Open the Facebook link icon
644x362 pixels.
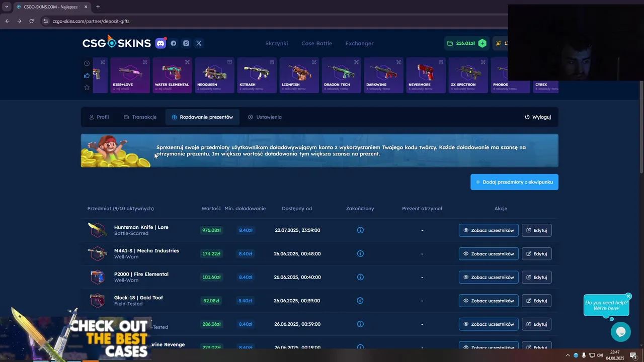tap(174, 43)
